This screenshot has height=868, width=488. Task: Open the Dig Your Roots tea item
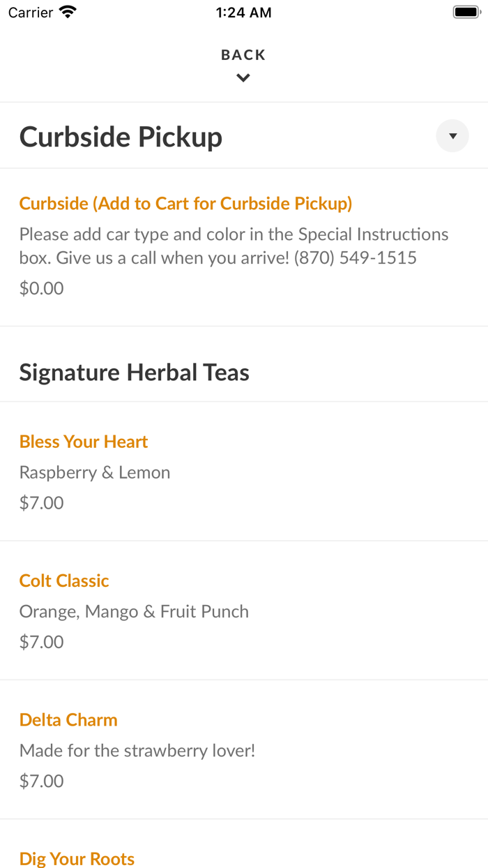[77, 858]
